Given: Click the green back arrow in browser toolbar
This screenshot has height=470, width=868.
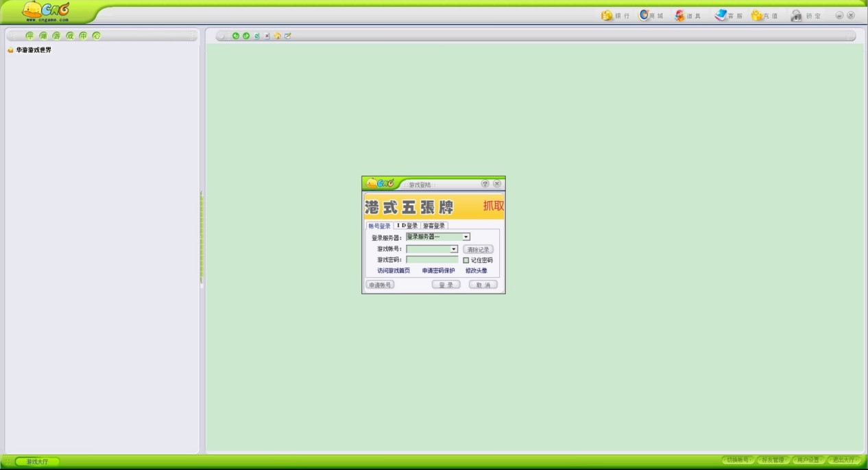Looking at the screenshot, I should [x=236, y=36].
